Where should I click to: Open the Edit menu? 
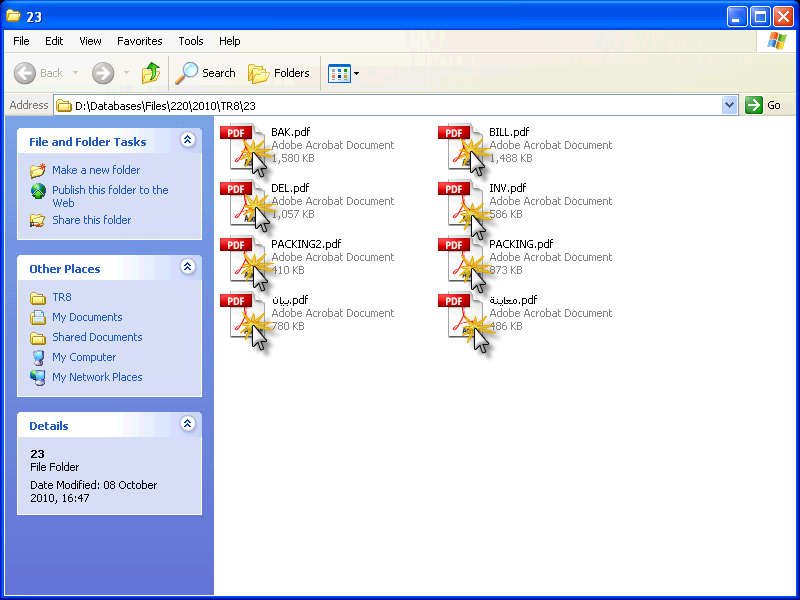[54, 41]
